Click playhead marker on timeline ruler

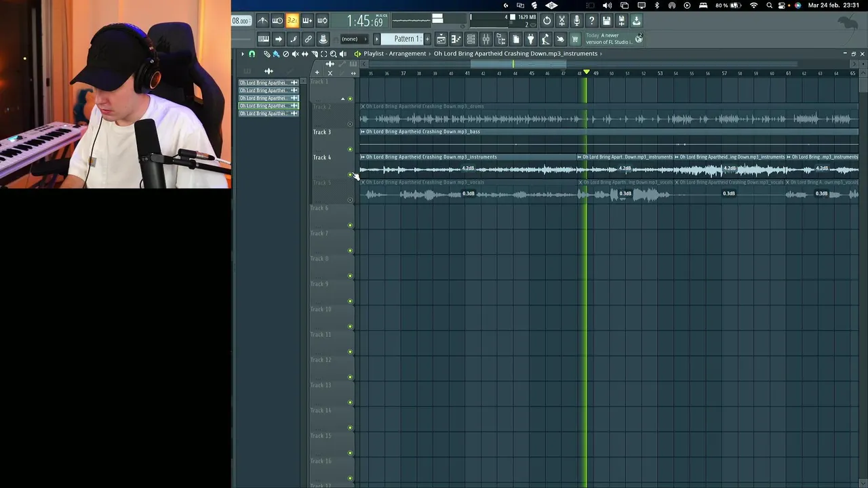pyautogui.click(x=587, y=73)
